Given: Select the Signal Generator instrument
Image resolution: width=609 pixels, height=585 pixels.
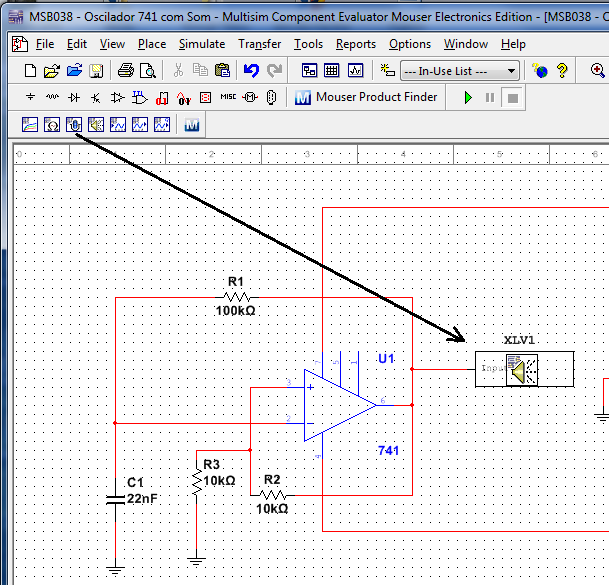Looking at the screenshot, I should [140, 125].
